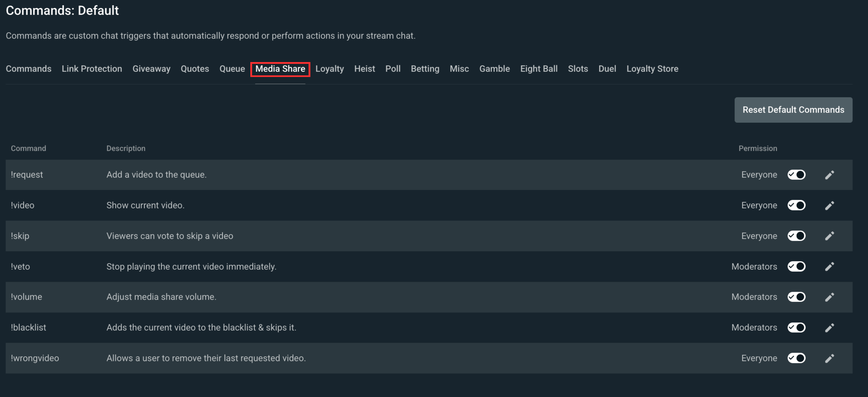
Task: Click 'Viewers can vote to skip a video' text
Action: tap(170, 236)
